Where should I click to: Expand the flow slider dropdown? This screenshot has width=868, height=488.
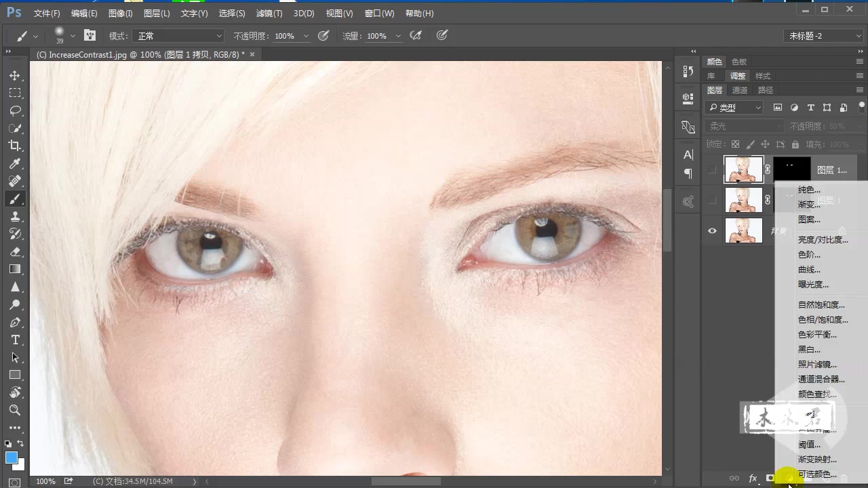(398, 36)
